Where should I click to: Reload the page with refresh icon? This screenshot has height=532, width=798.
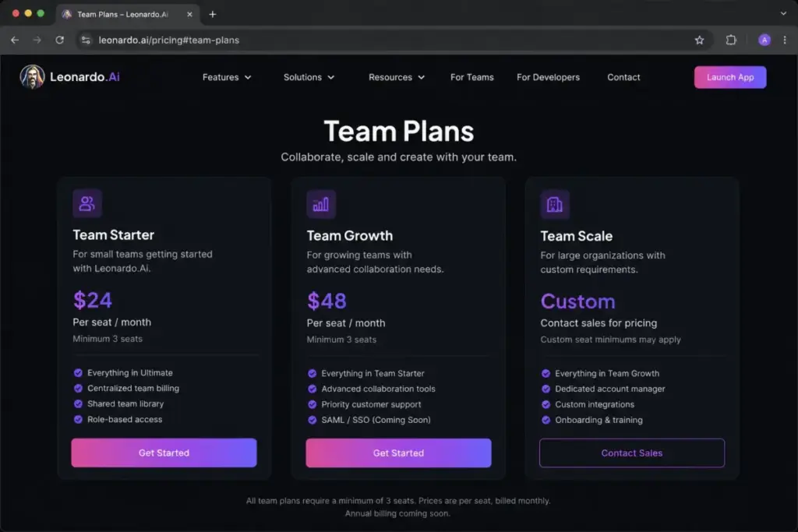(x=59, y=40)
